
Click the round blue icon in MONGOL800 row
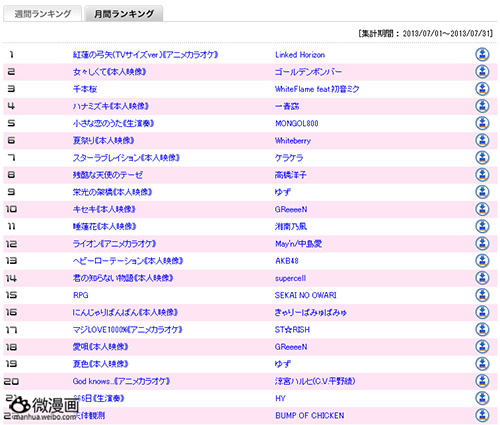[482, 123]
